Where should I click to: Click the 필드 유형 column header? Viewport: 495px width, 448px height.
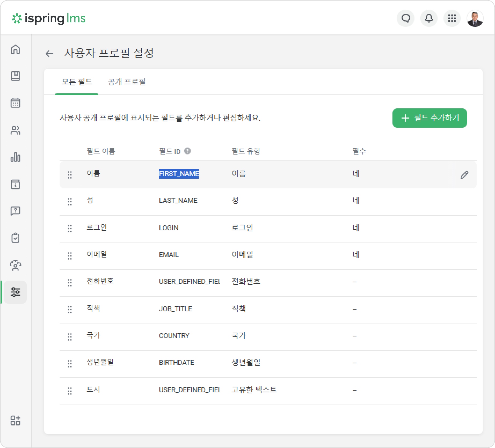click(246, 151)
